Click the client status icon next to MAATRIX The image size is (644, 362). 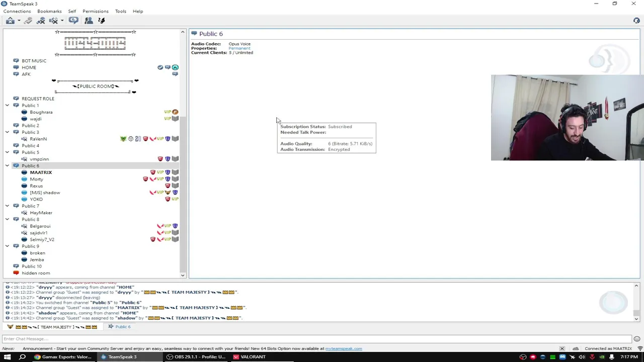24,172
